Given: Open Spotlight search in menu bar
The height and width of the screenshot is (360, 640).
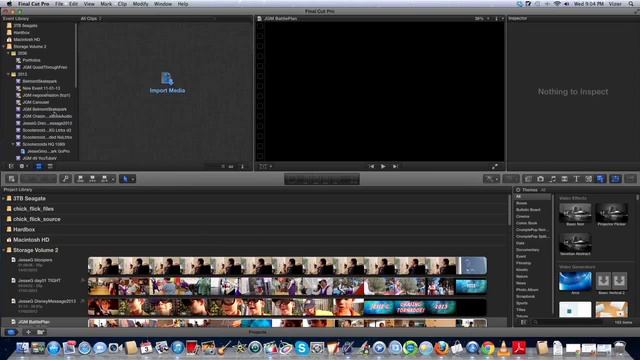Looking at the screenshot, I should tap(631, 4).
